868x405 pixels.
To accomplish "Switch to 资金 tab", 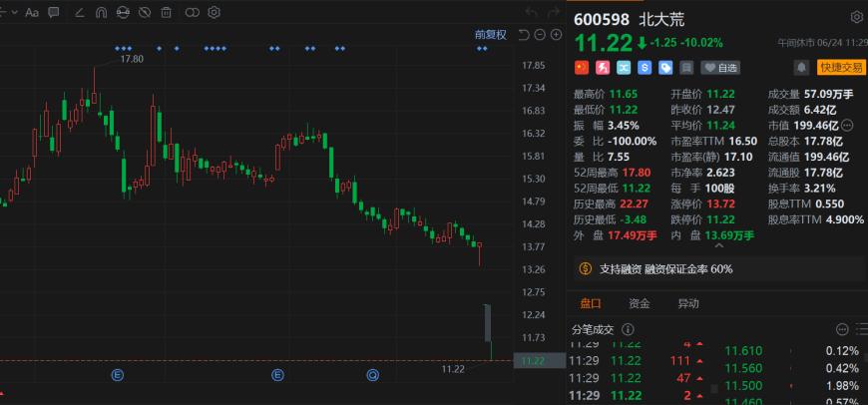I will pyautogui.click(x=640, y=303).
